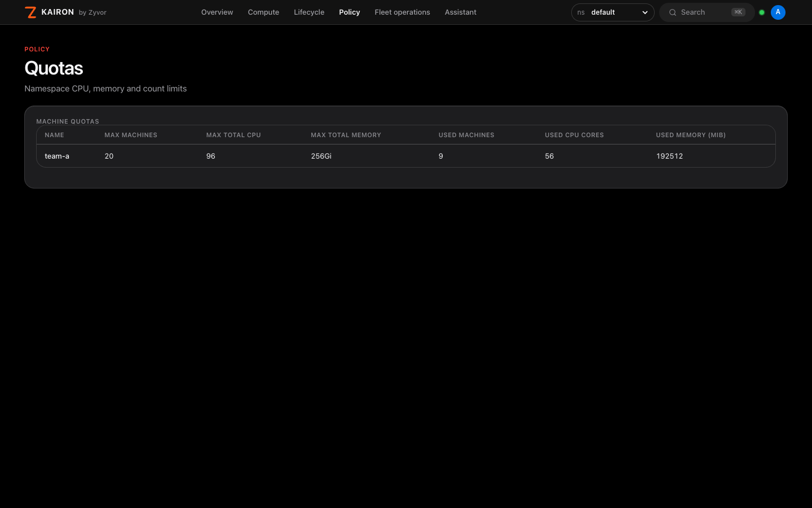Viewport: 812px width, 508px height.
Task: Open the ns default namespace selector
Action: (x=612, y=12)
